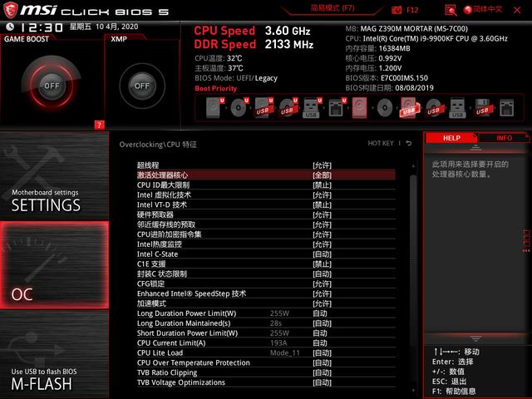
Task: Select the legacy USB floppy boot icon
Action: pyautogui.click(x=482, y=108)
